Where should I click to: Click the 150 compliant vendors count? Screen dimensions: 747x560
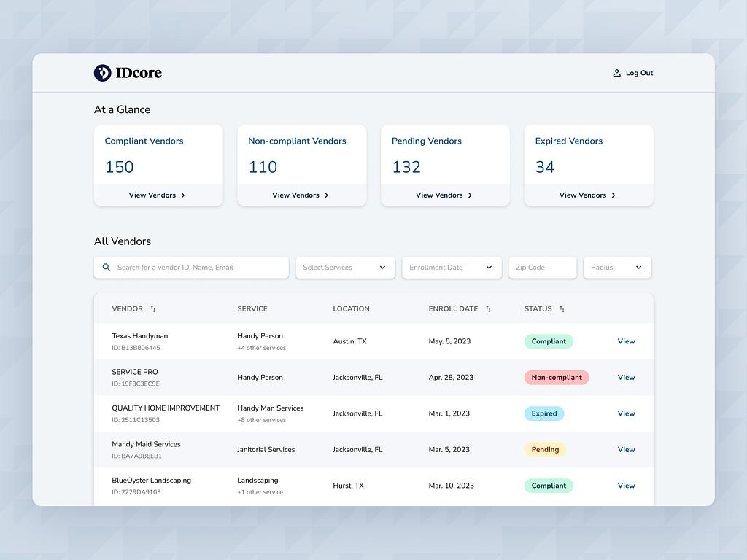(119, 167)
